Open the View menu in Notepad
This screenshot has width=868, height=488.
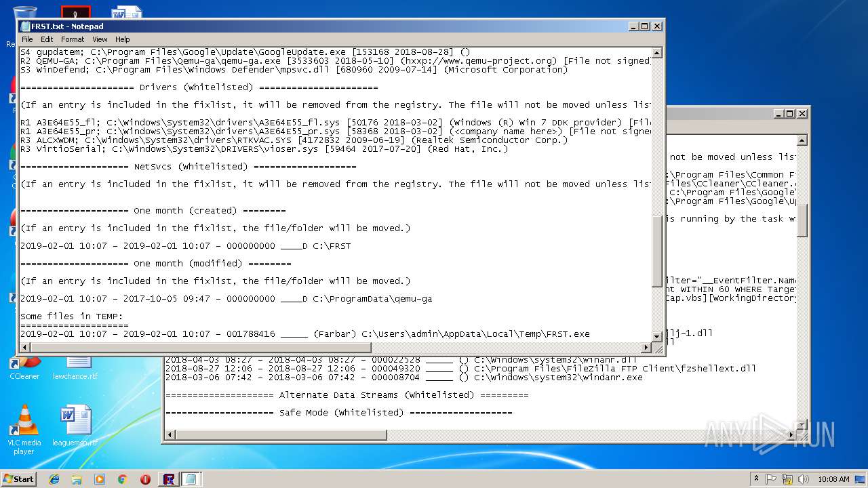tap(100, 39)
